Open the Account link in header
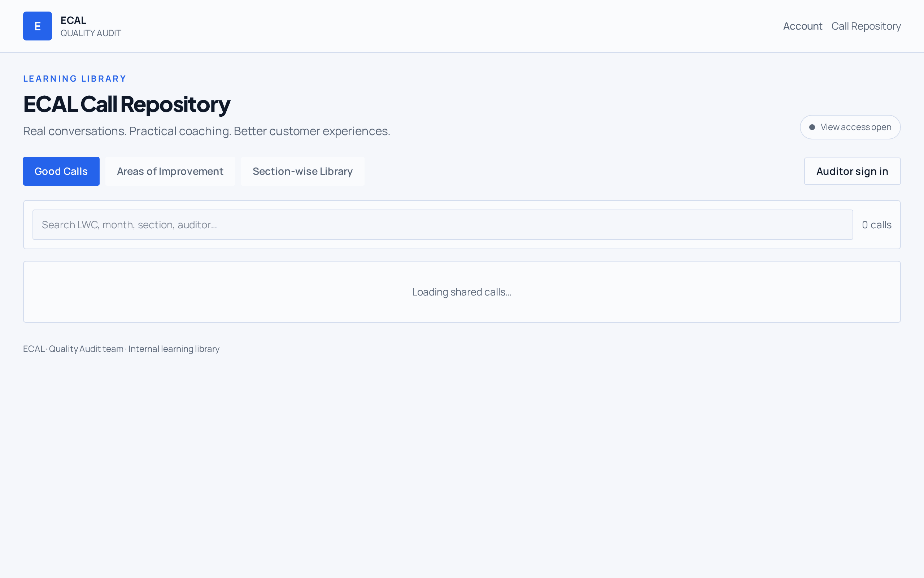Viewport: 924px width, 578px height. coord(803,26)
